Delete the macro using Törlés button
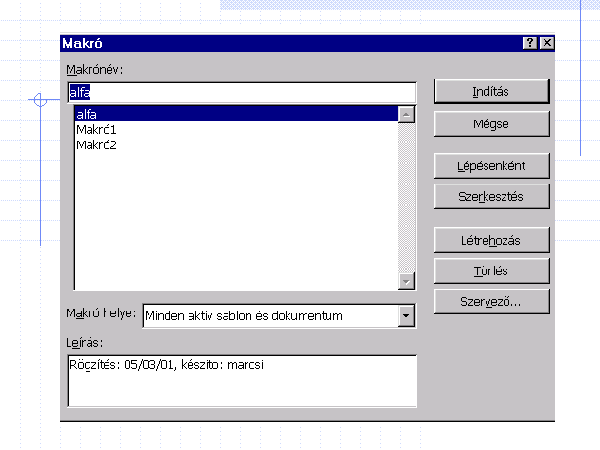The height and width of the screenshot is (450, 600). tap(491, 270)
